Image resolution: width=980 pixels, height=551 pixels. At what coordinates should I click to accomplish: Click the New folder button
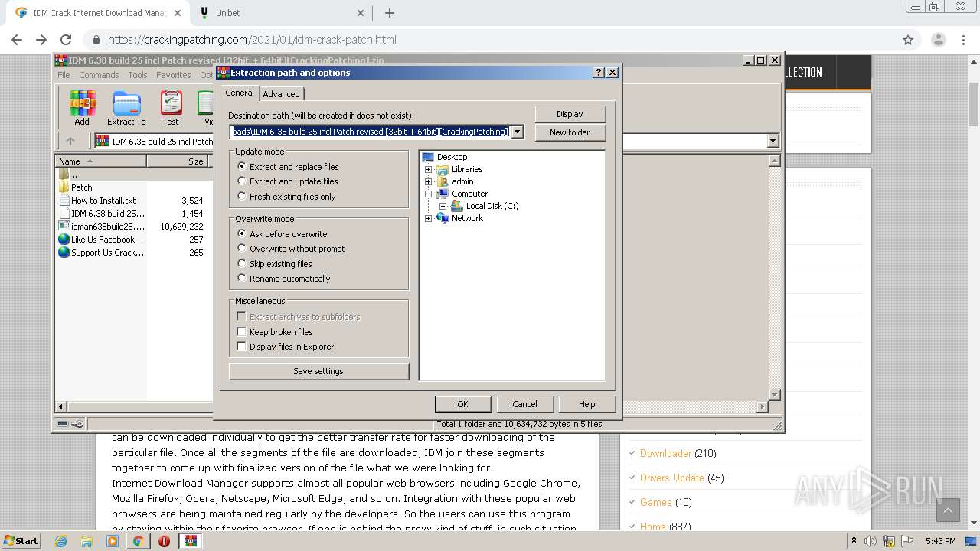(x=570, y=132)
